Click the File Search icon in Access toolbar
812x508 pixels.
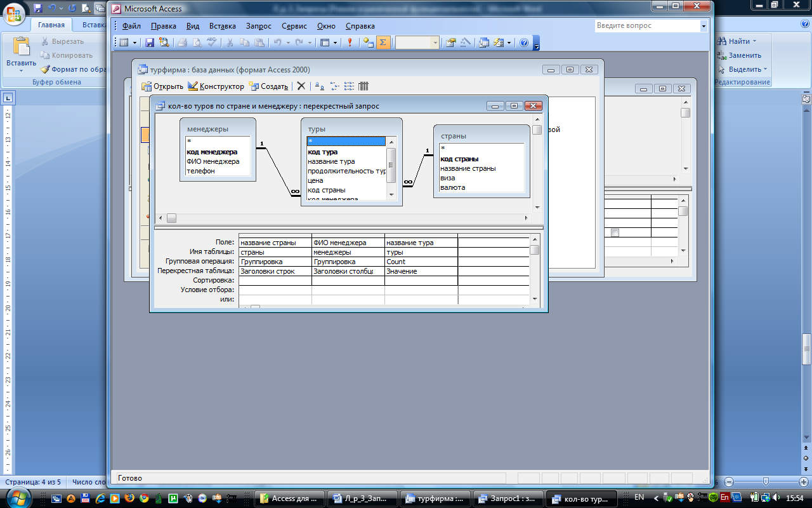tap(164, 43)
